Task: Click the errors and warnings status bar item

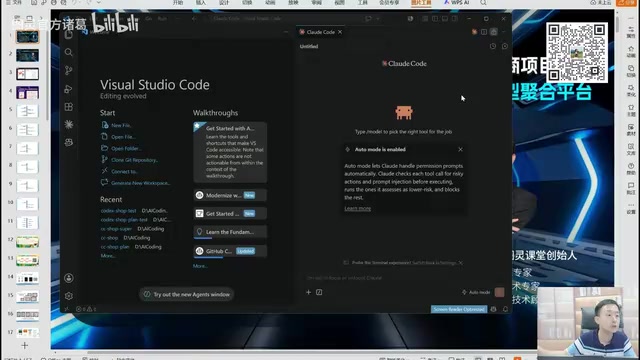Action: (86, 309)
